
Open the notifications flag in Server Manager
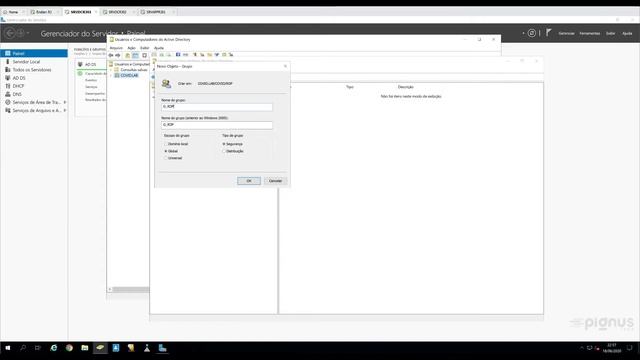tap(549, 33)
